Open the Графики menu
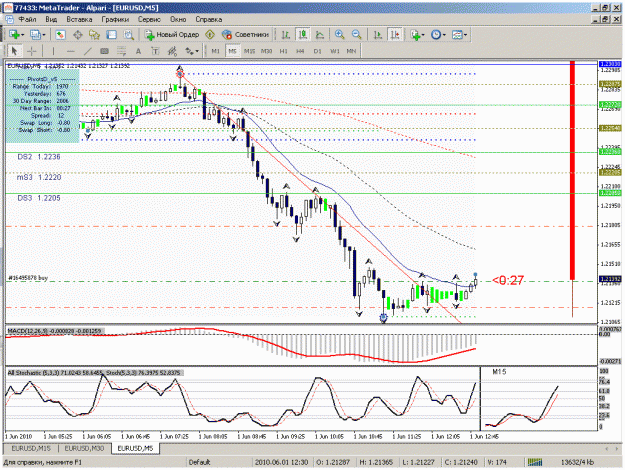The height and width of the screenshot is (470, 625). point(115,20)
